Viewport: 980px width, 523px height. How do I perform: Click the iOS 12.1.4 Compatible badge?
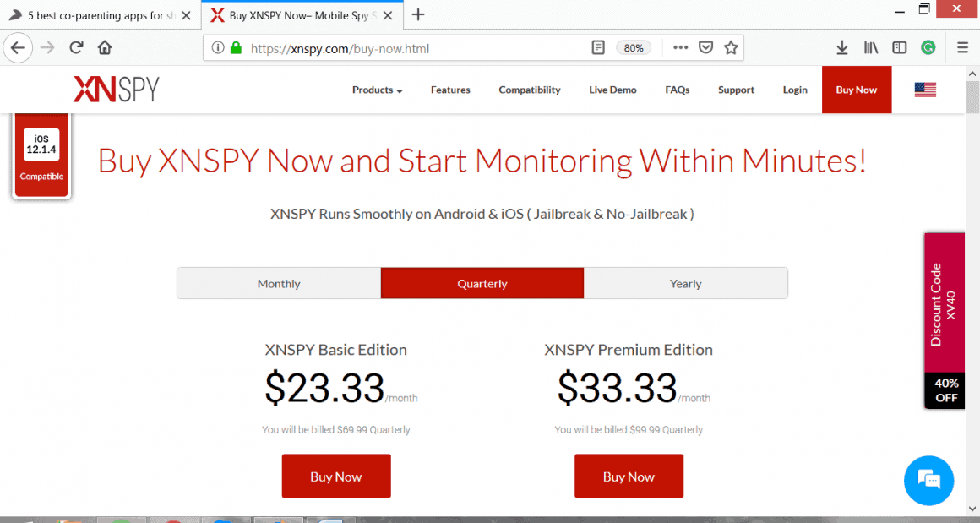[42, 155]
